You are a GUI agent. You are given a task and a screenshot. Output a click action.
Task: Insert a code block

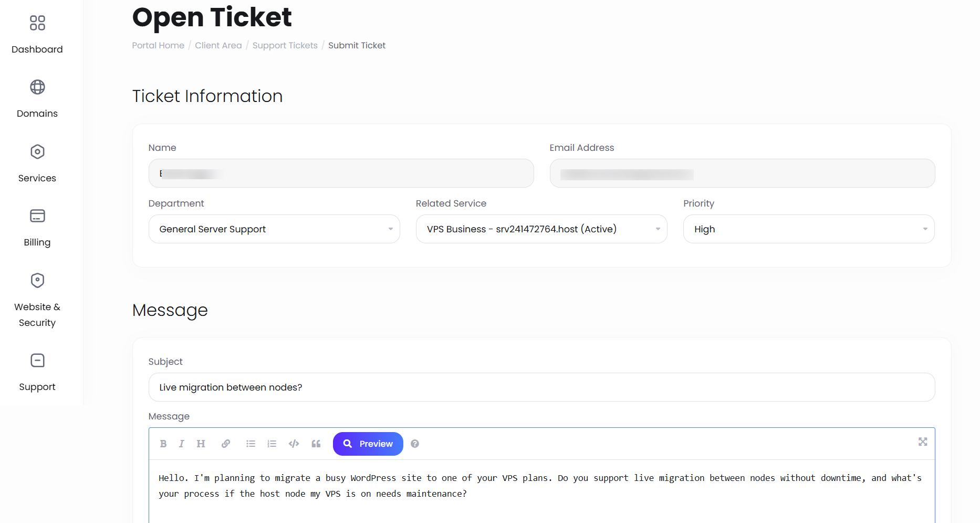pos(294,444)
